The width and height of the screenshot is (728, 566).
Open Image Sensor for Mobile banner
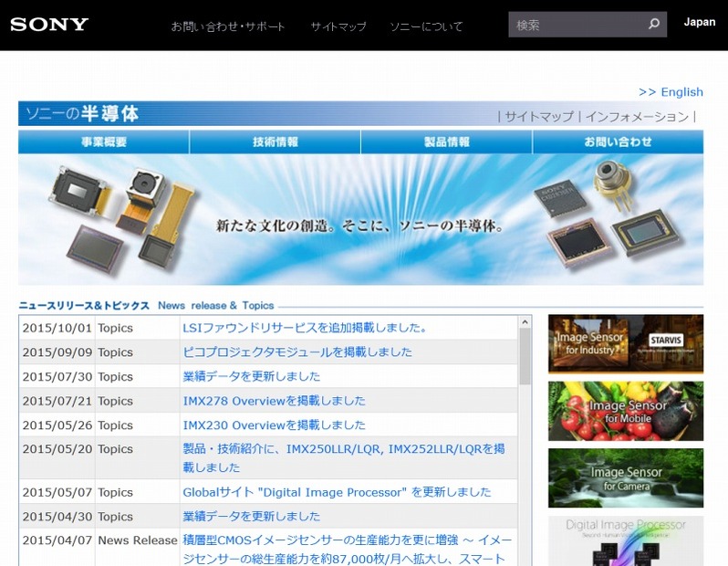(626, 411)
